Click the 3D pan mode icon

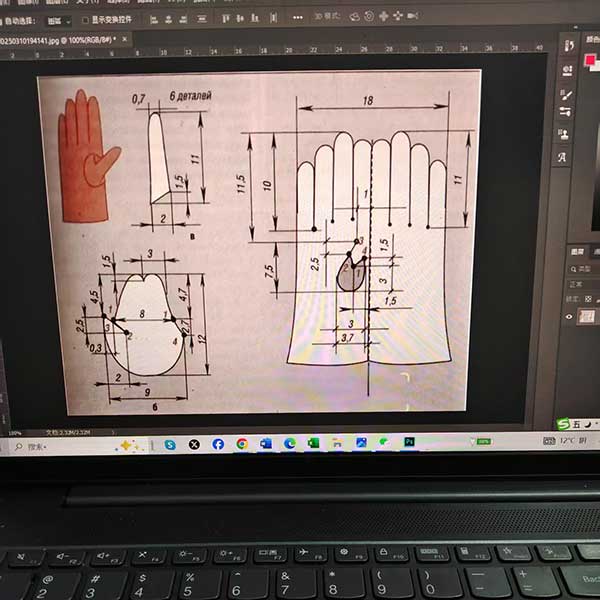click(398, 15)
